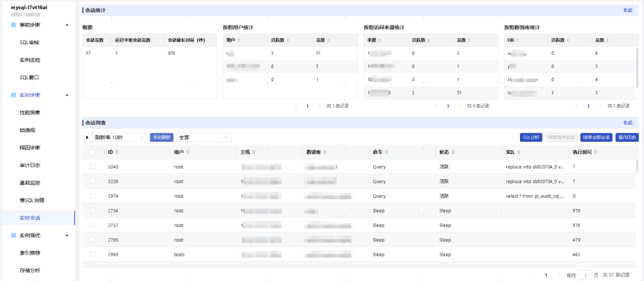The height and width of the screenshot is (281, 644).
Task: Click the 事前诊断 grid icon in sidebar
Action: coord(14,25)
